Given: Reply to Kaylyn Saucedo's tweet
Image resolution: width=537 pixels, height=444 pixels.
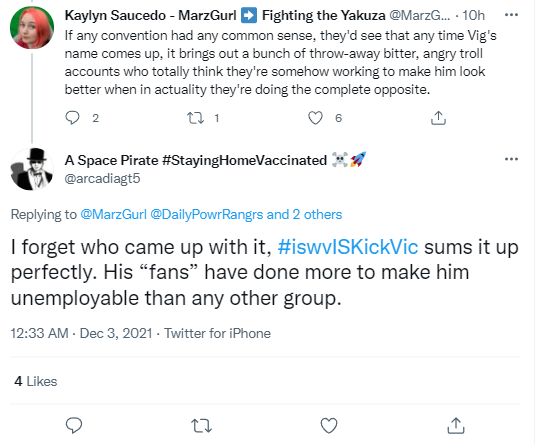Looking at the screenshot, I should click(x=72, y=118).
